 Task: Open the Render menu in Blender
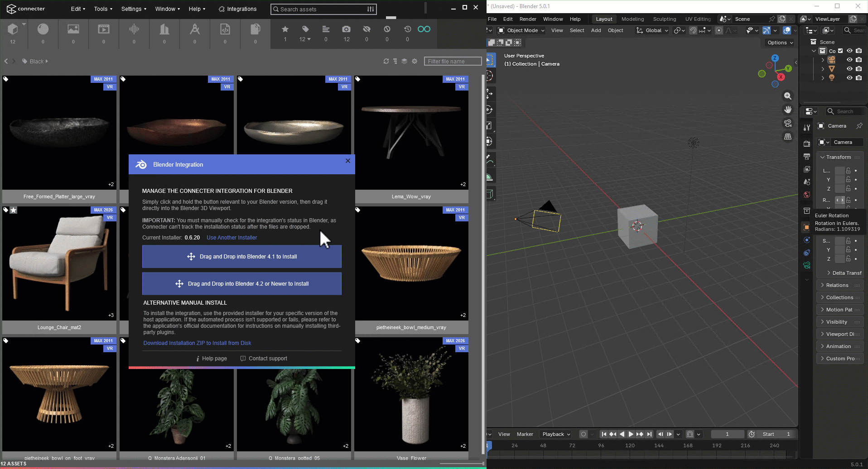[528, 19]
